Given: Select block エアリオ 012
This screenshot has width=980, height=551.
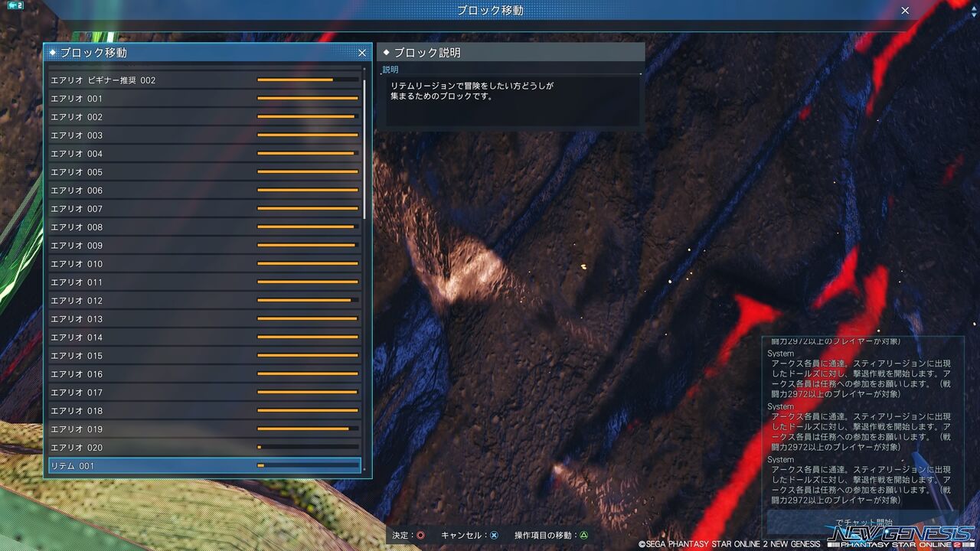Looking at the screenshot, I should [x=204, y=300].
